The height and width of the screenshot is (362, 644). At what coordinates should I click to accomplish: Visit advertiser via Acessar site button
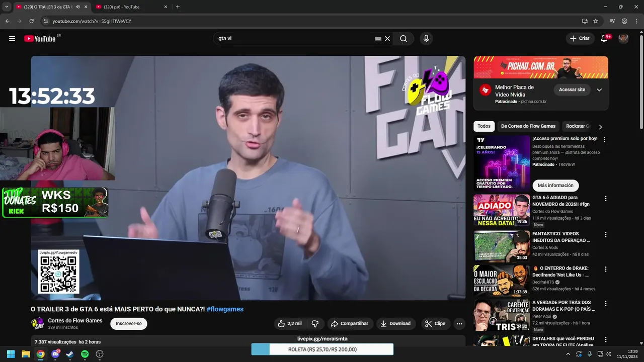(572, 89)
